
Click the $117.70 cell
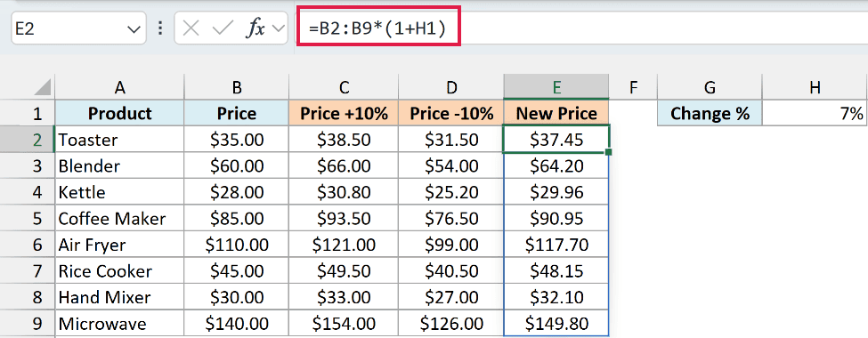point(556,245)
